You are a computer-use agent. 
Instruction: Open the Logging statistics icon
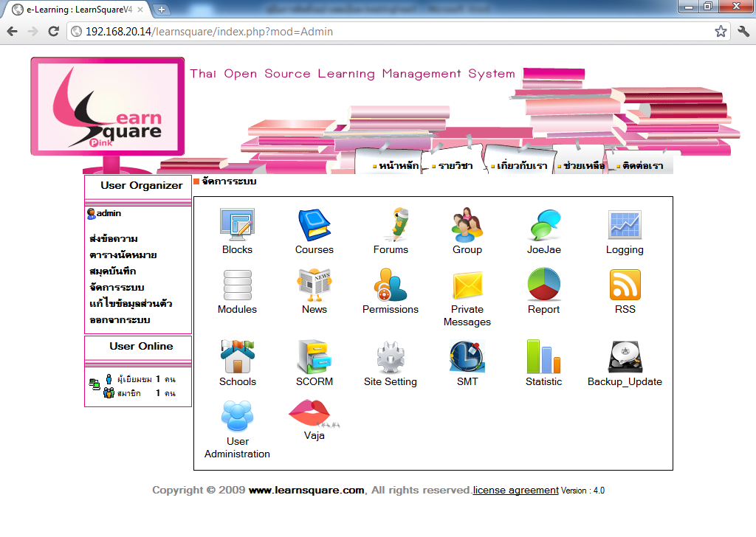pyautogui.click(x=625, y=225)
